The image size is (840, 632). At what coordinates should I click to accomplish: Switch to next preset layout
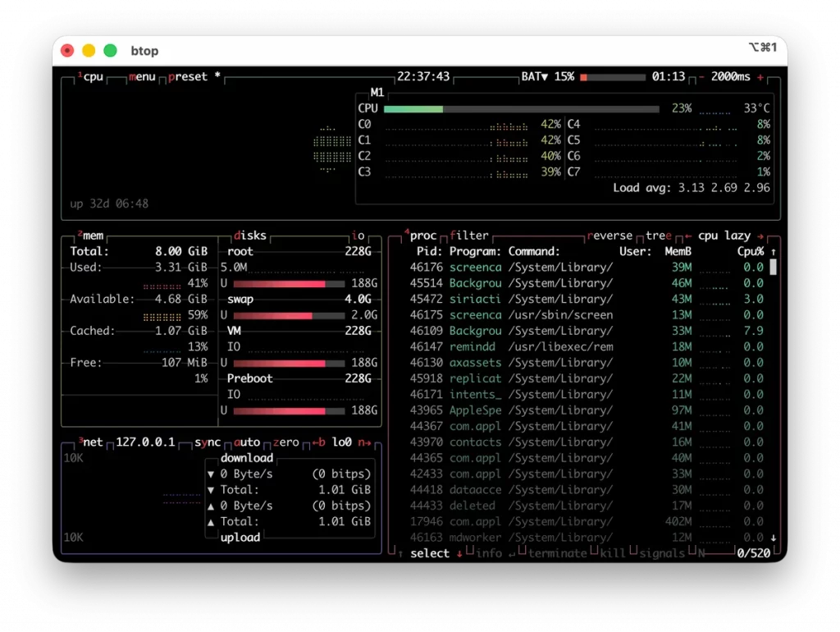[x=188, y=77]
